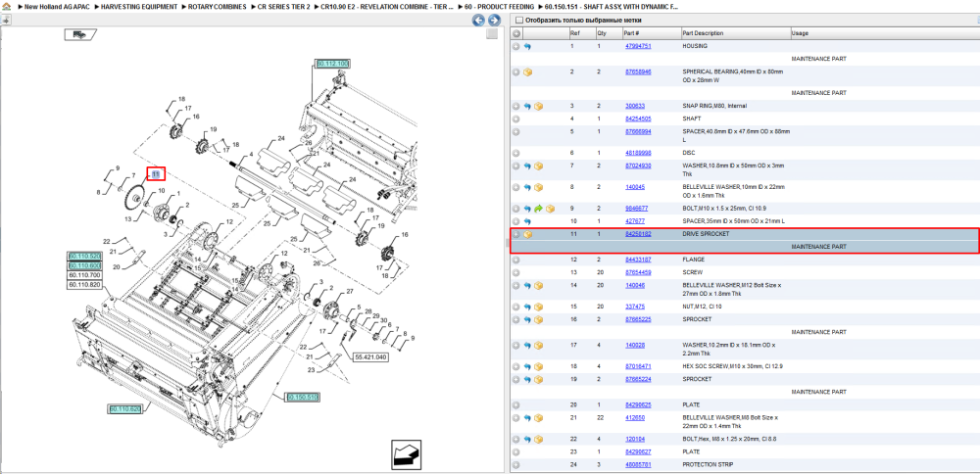Toggle the show only selected labels checkbox
The height and width of the screenshot is (474, 980).
click(518, 21)
